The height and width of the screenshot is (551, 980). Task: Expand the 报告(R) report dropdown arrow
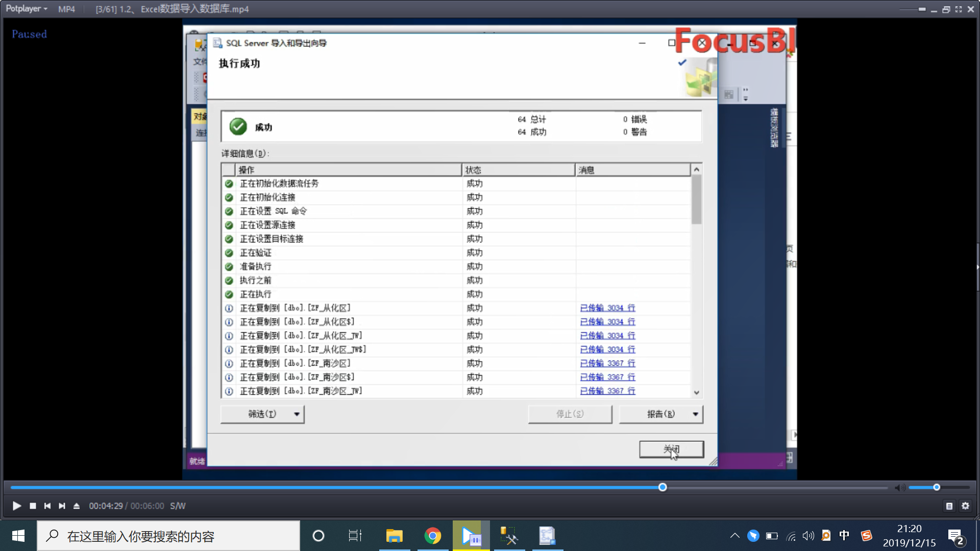(x=695, y=414)
